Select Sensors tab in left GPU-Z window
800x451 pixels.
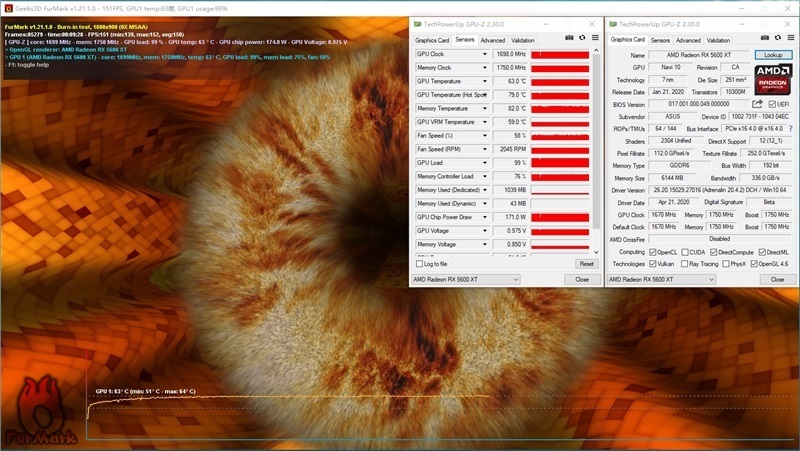(464, 39)
